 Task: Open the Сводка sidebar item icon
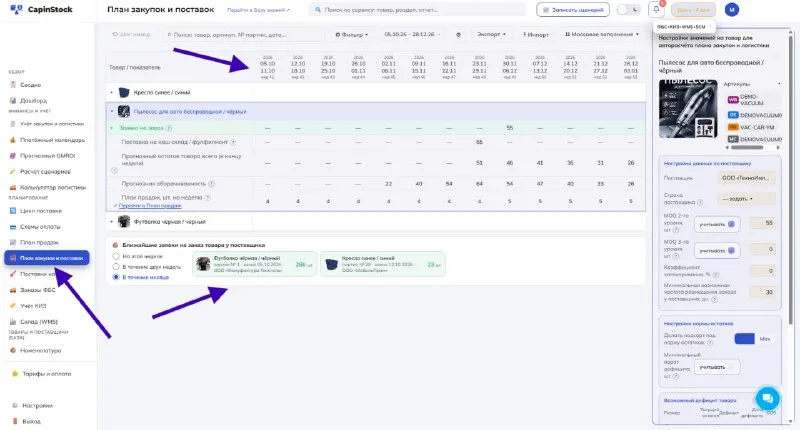13,85
